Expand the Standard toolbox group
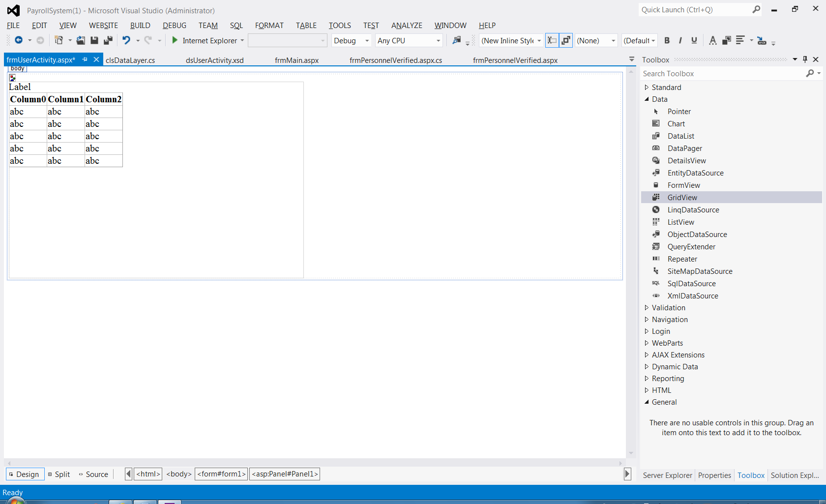The height and width of the screenshot is (504, 826). (x=647, y=87)
